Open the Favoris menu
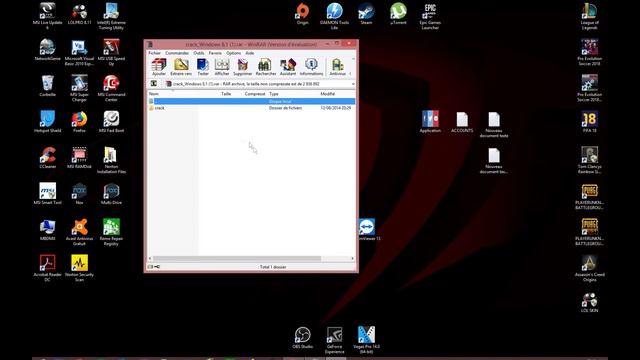 pos(215,53)
